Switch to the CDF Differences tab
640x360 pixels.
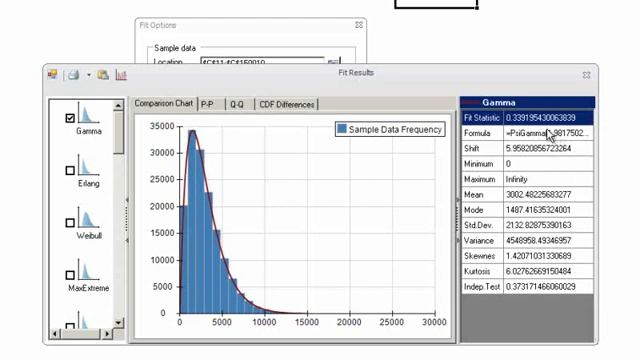tap(287, 104)
